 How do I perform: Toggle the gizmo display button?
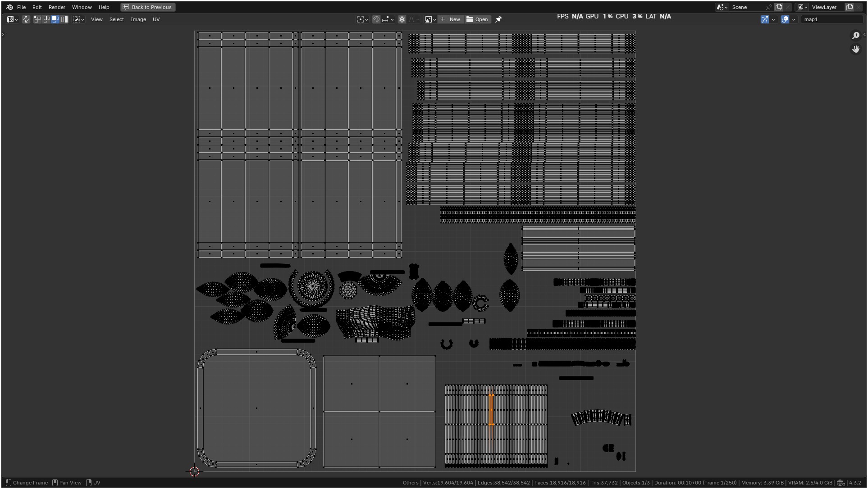tap(765, 19)
